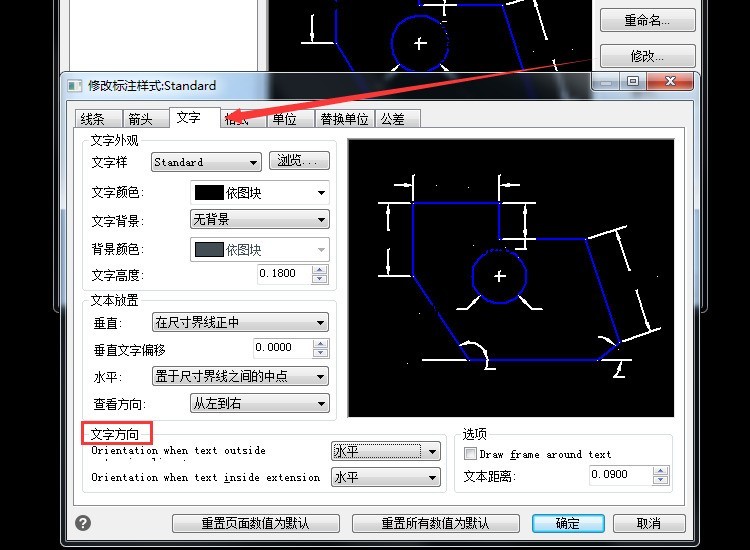Click the 文本距离 value field
Viewport: 750px width, 550px height.
point(621,475)
